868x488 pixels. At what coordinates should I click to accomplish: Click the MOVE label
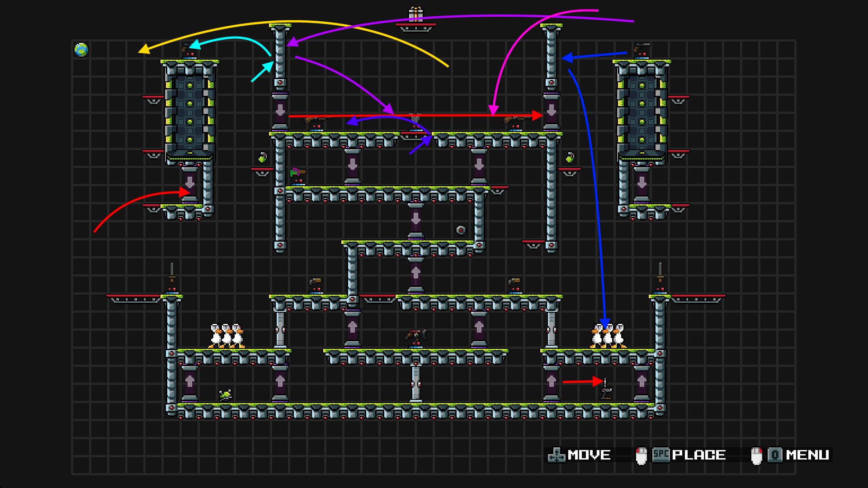589,455
